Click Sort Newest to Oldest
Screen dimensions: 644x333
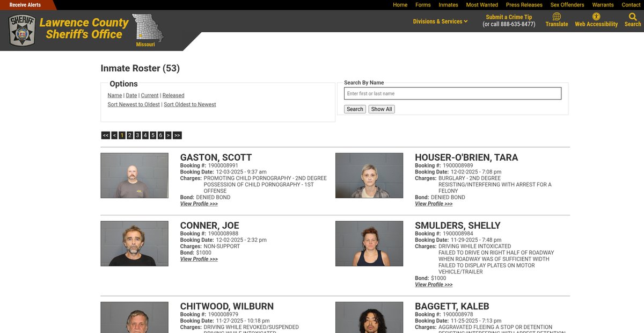coord(134,105)
